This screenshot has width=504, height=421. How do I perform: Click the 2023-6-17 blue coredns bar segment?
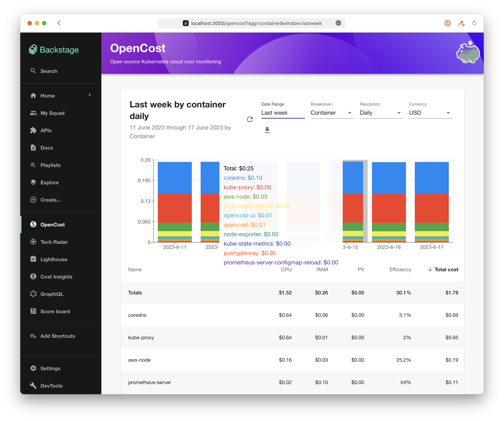click(x=432, y=177)
